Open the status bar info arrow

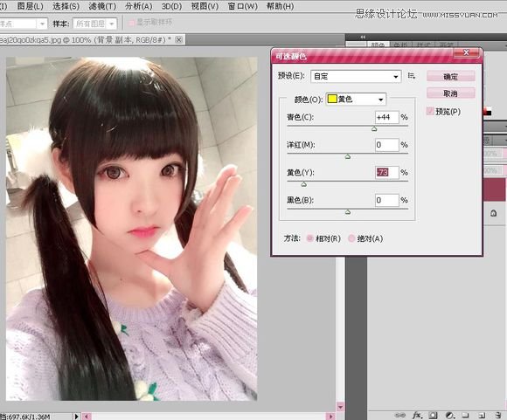pos(76,417)
